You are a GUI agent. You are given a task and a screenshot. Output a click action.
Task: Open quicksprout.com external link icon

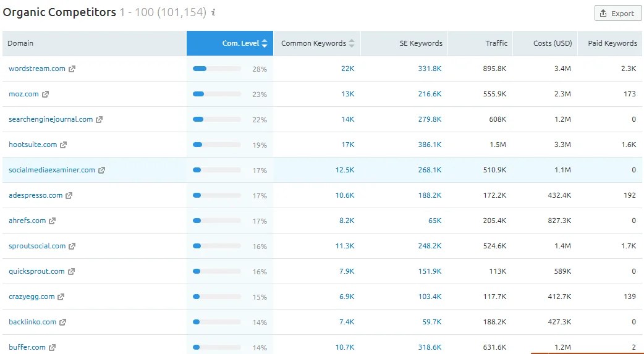pyautogui.click(x=71, y=271)
